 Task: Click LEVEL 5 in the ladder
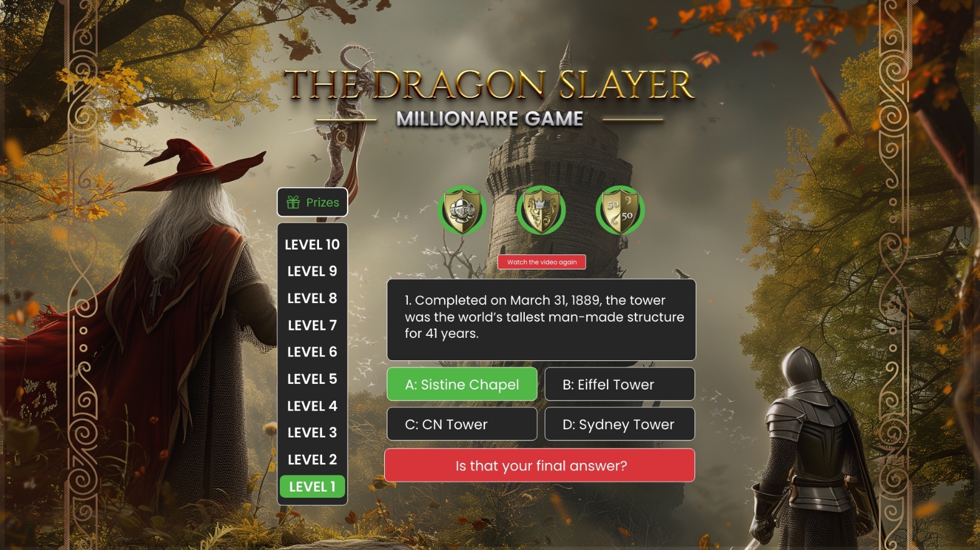tap(312, 379)
